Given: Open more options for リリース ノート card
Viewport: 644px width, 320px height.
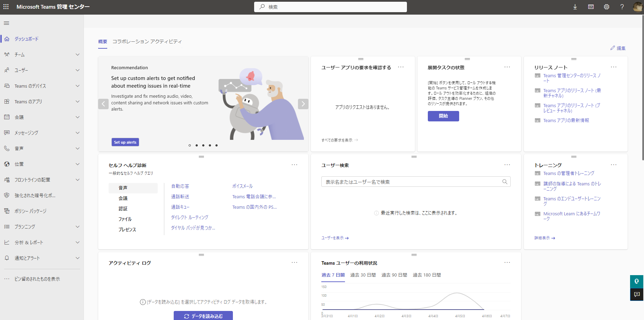Looking at the screenshot, I should pos(614,67).
